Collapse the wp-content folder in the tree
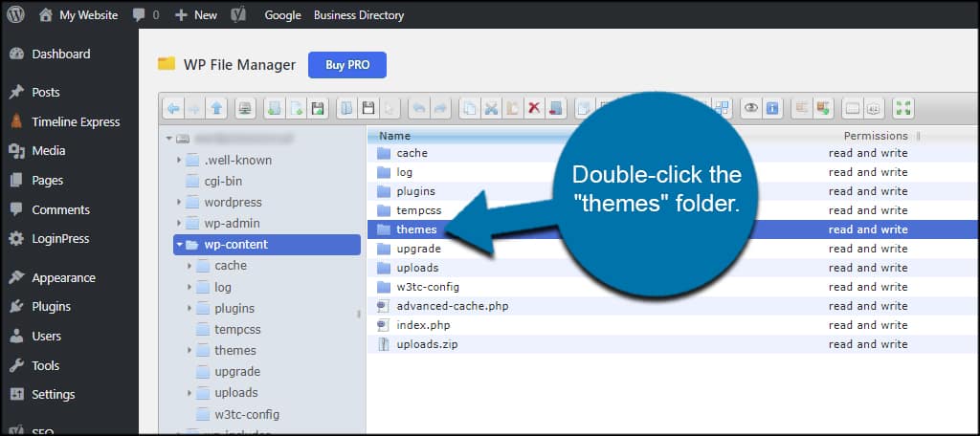Image resolution: width=980 pixels, height=436 pixels. 179,245
